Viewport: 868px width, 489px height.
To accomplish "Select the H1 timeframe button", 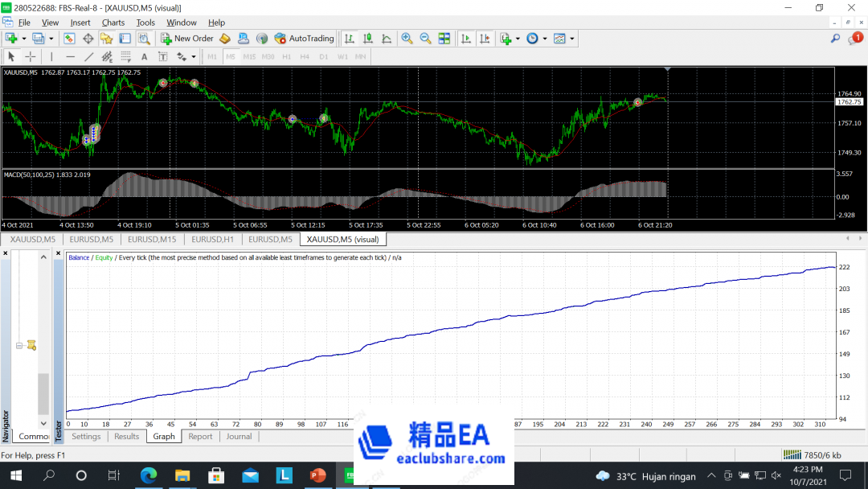I will click(x=286, y=56).
